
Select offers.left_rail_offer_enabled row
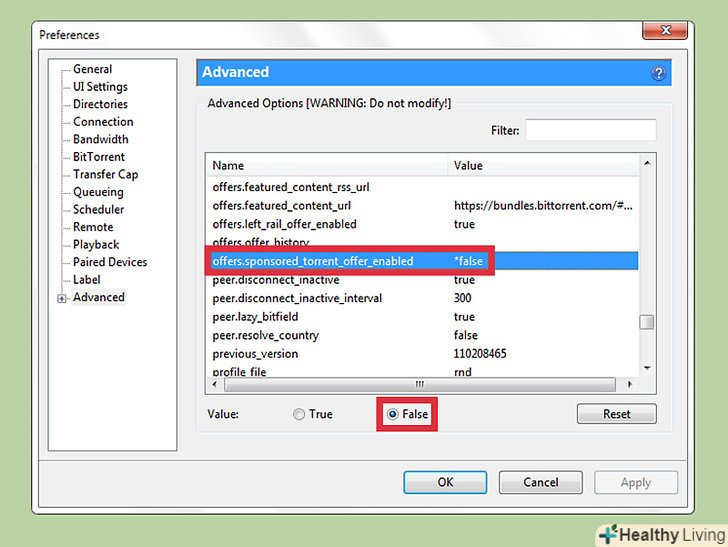(x=422, y=224)
